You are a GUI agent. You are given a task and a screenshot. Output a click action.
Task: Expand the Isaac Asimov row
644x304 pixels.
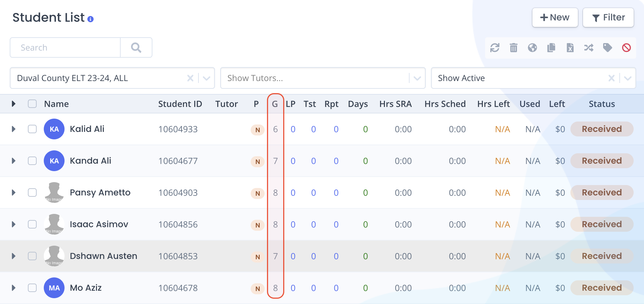tap(14, 224)
